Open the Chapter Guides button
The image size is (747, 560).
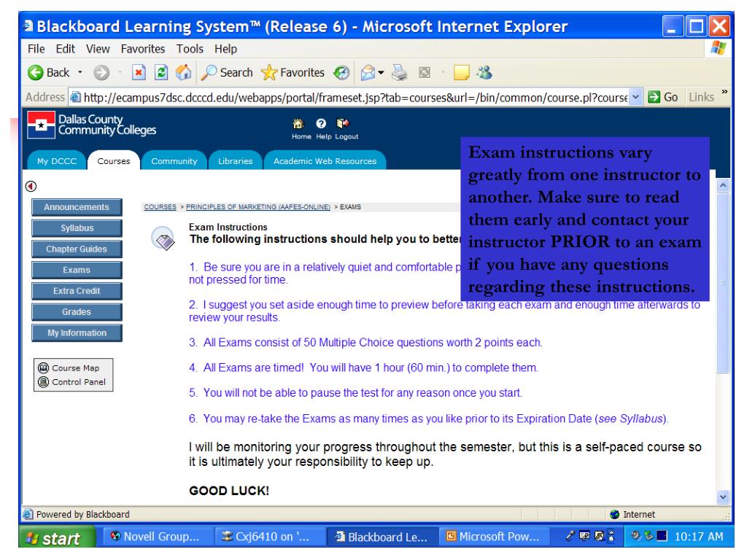[x=77, y=249]
